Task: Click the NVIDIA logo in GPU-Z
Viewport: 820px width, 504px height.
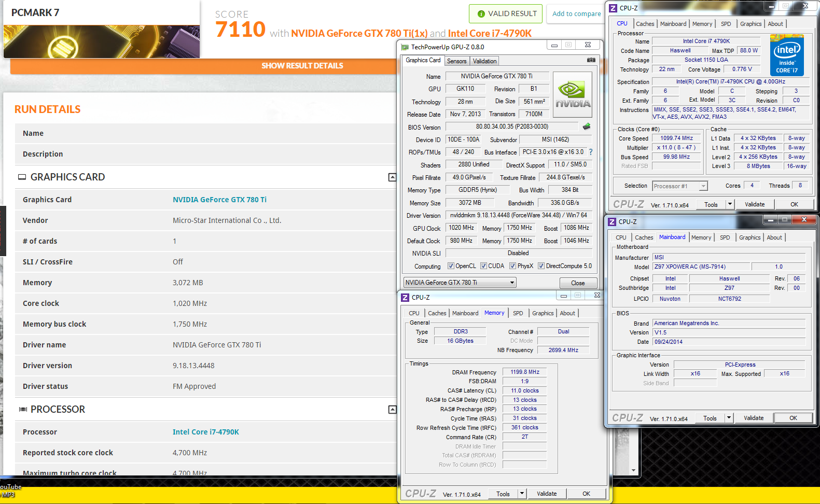Action: tap(573, 94)
